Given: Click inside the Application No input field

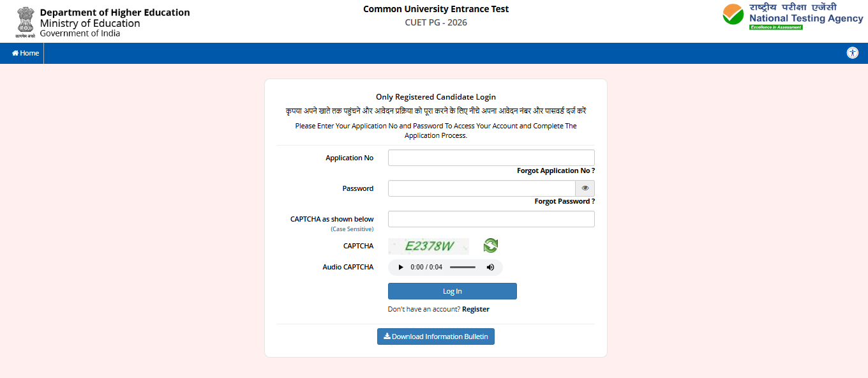Looking at the screenshot, I should tap(490, 158).
